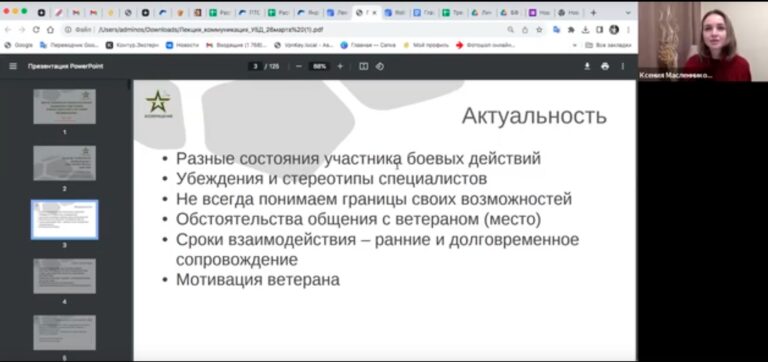Switch to the second Gmail tab

[x=93, y=13]
